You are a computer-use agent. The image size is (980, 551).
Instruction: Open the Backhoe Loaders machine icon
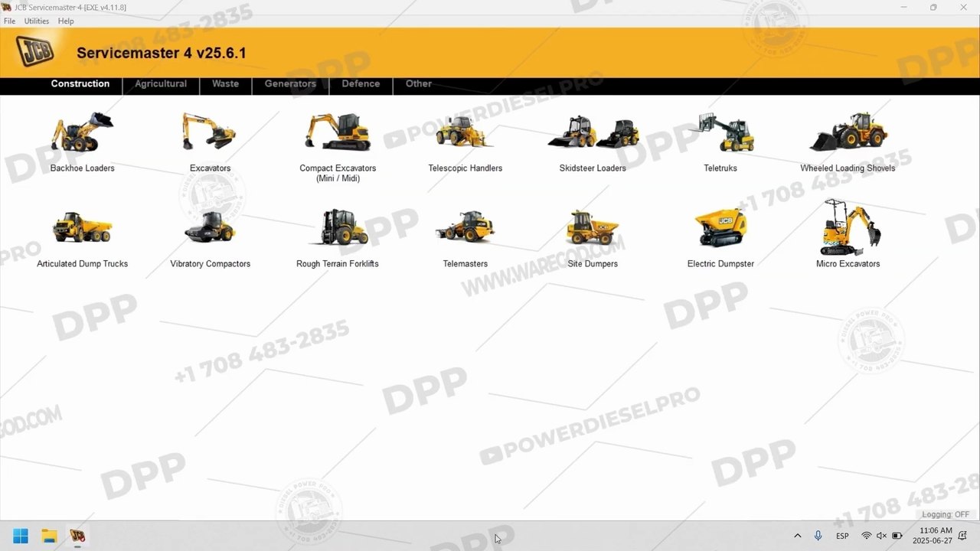pyautogui.click(x=82, y=132)
